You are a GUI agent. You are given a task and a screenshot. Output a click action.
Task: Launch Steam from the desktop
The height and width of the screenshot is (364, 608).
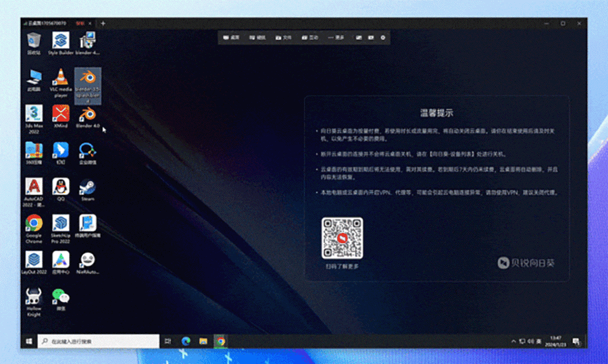coord(88,189)
